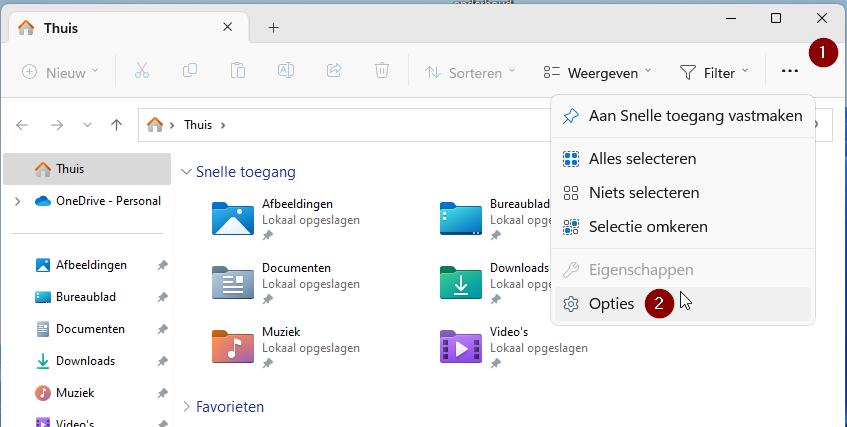
Task: Open the Afbeeldingen folder icon in Snelle toegang
Action: click(233, 219)
